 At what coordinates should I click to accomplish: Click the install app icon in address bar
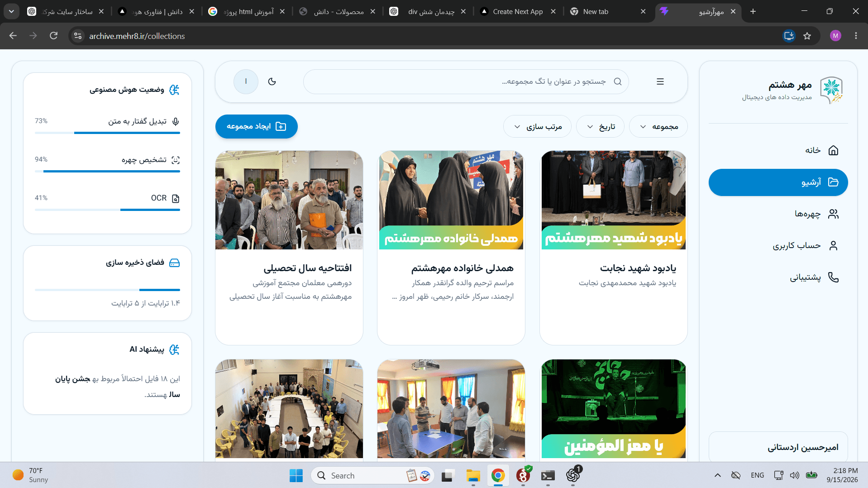(789, 36)
